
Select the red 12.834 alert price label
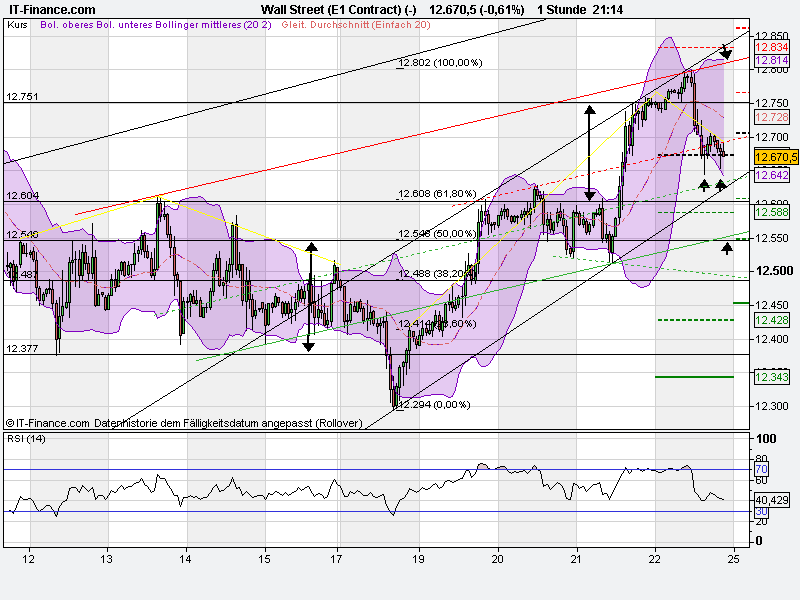(773, 45)
